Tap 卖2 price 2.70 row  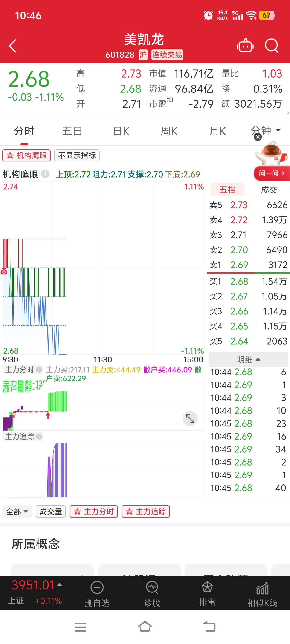[x=248, y=250]
